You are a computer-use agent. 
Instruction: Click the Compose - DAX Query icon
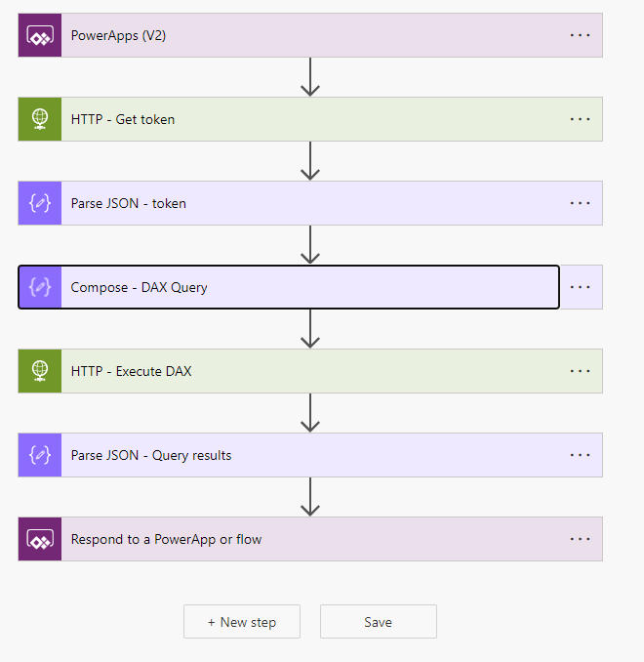(40, 287)
